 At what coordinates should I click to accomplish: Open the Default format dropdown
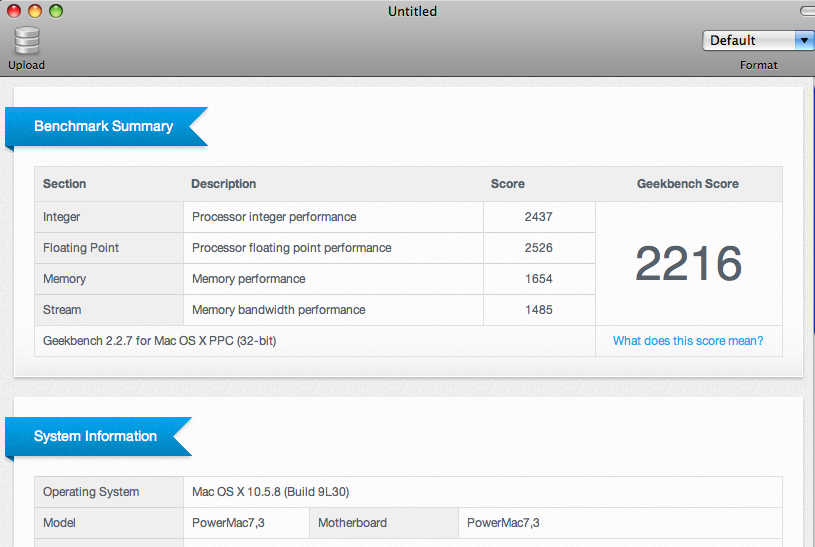[748, 40]
